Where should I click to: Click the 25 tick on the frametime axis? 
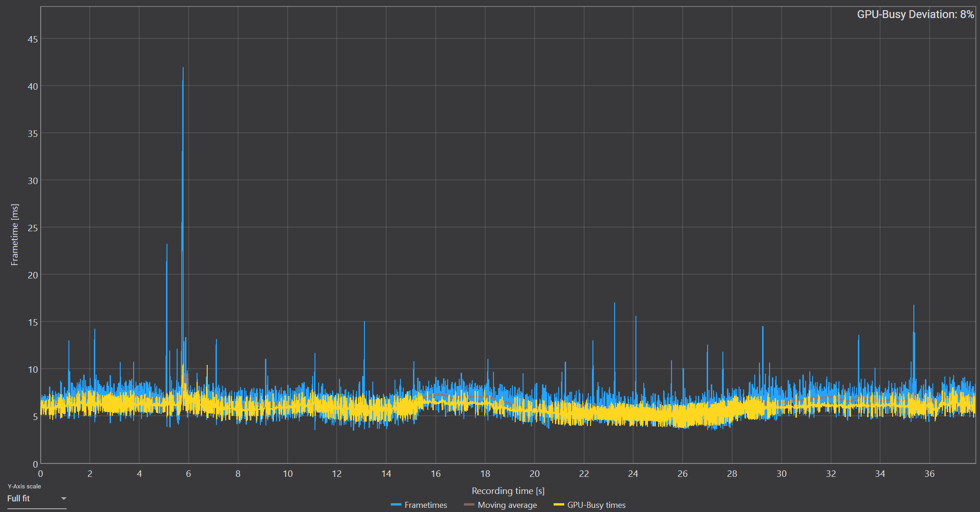click(x=32, y=228)
